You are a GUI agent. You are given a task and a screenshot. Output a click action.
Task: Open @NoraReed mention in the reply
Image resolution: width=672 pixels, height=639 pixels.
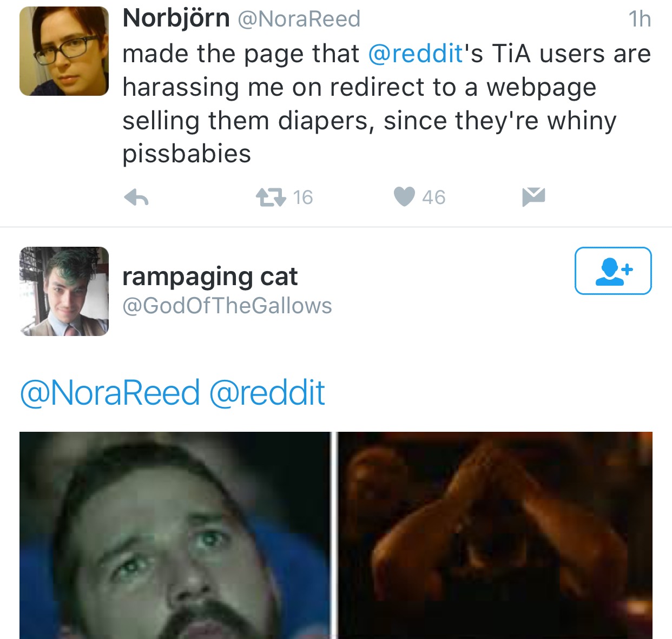pos(110,393)
